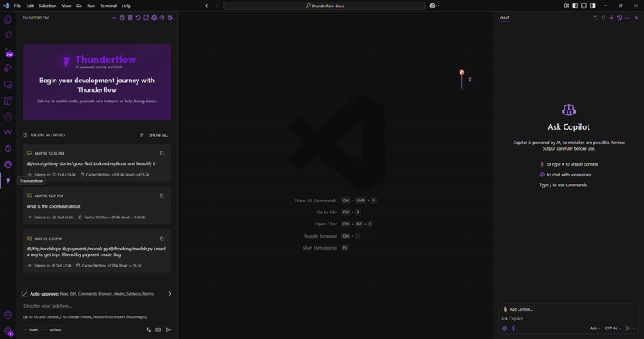Expand the Auto-approve options chevron
This screenshot has width=644, height=339.
point(170,294)
